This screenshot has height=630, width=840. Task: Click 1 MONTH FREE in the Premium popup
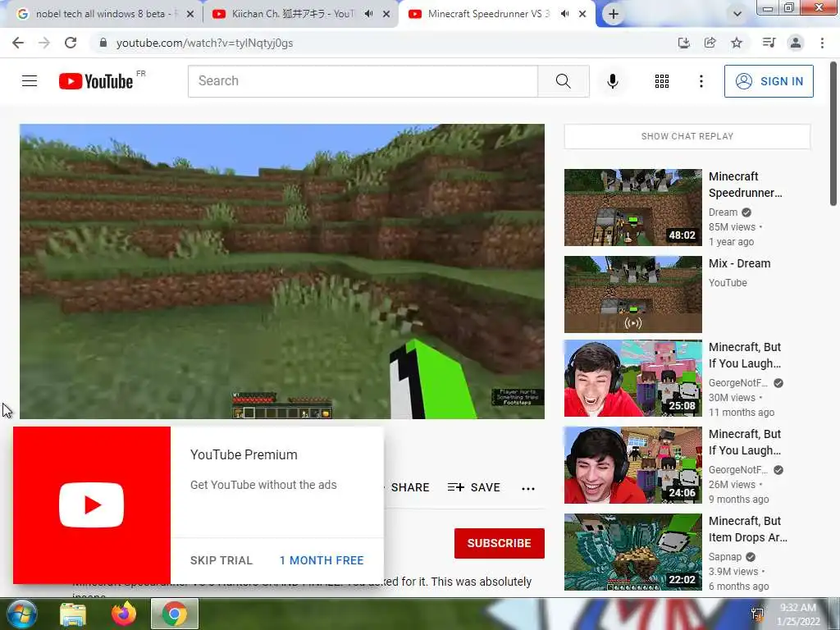[x=322, y=560]
